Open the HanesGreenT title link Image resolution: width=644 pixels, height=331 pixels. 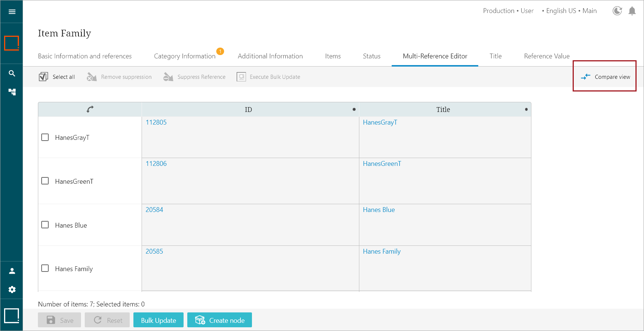coord(382,164)
